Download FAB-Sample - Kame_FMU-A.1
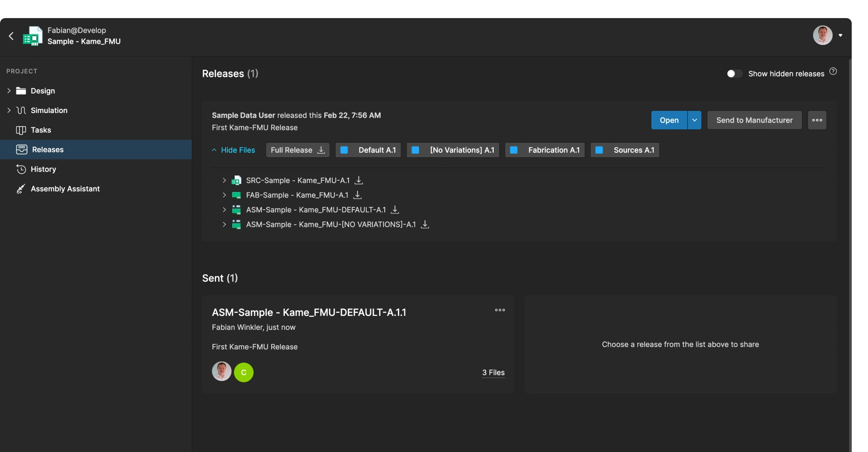868x452 pixels. [x=358, y=195]
